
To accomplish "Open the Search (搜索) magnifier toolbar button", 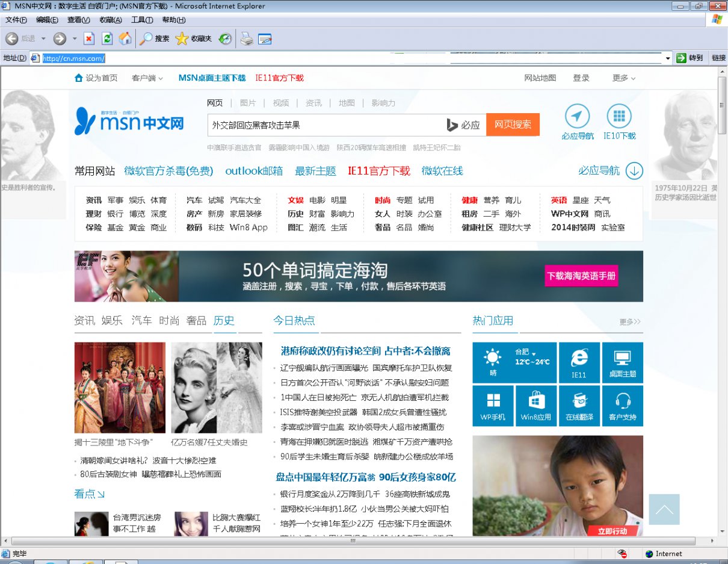I will (155, 39).
